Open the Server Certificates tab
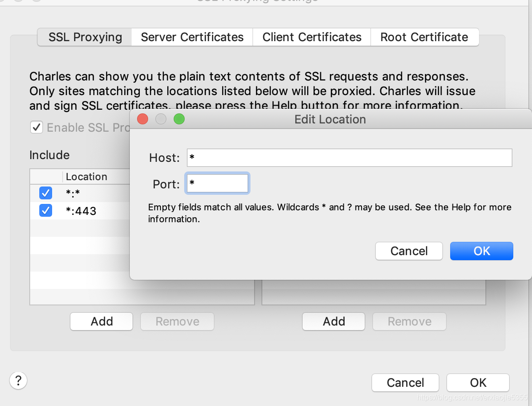Screen dimensions: 532x406 tap(192, 37)
